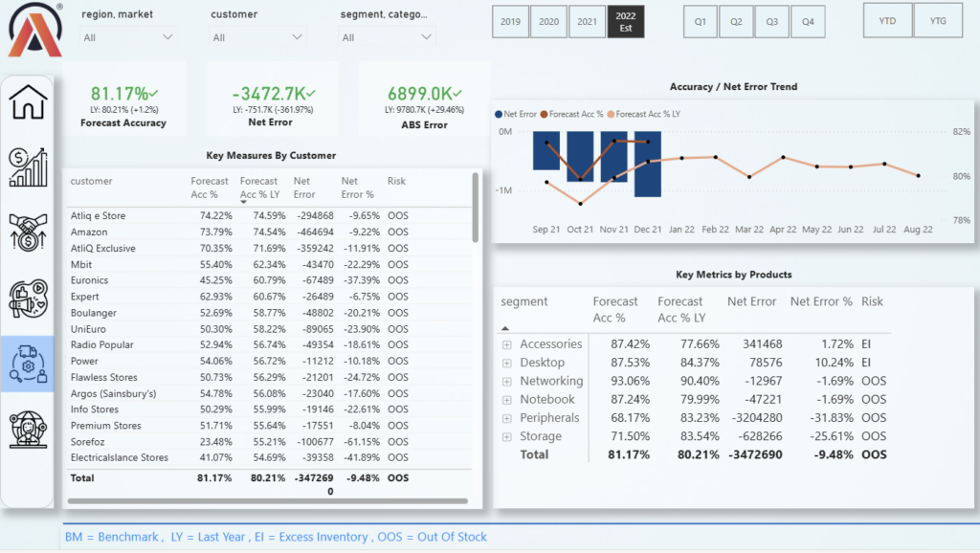980x553 pixels.
Task: Click the Forecast Accuracy 81.17% card
Action: pos(123,99)
